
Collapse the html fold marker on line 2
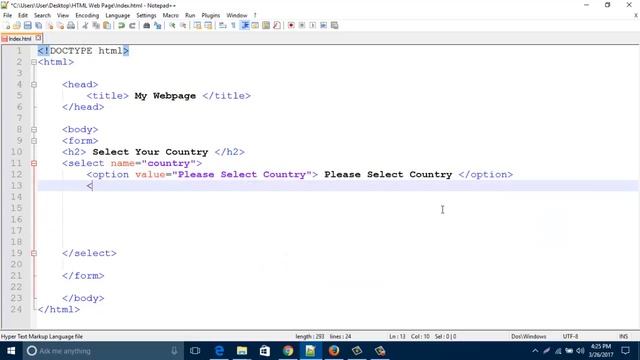[x=34, y=62]
